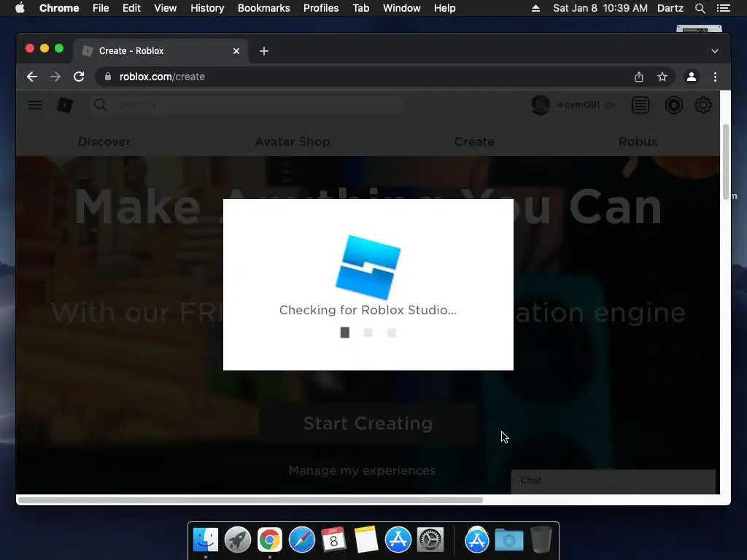Open Roblox notifications list icon
The width and height of the screenshot is (747, 560).
coord(640,105)
